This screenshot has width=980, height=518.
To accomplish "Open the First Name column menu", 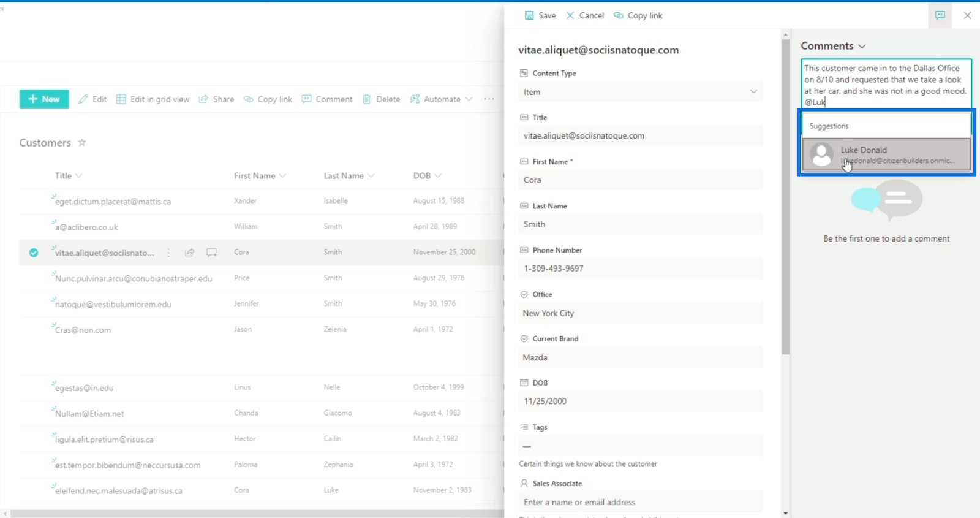I will [x=260, y=176].
